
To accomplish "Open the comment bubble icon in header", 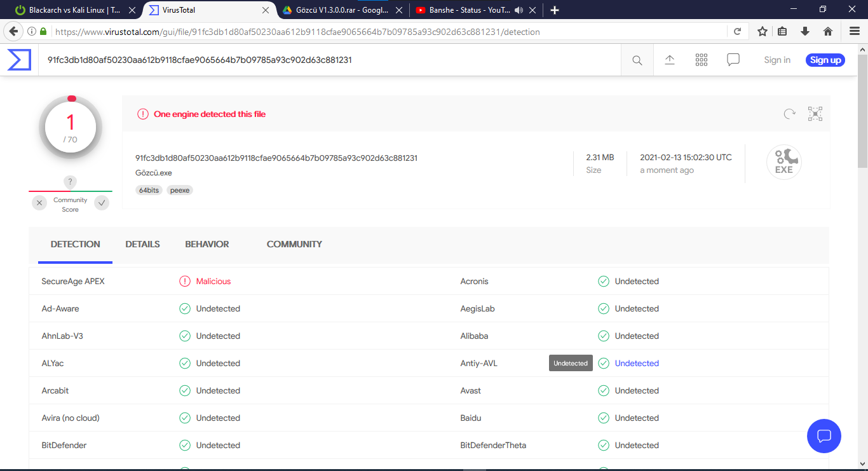I will click(733, 60).
